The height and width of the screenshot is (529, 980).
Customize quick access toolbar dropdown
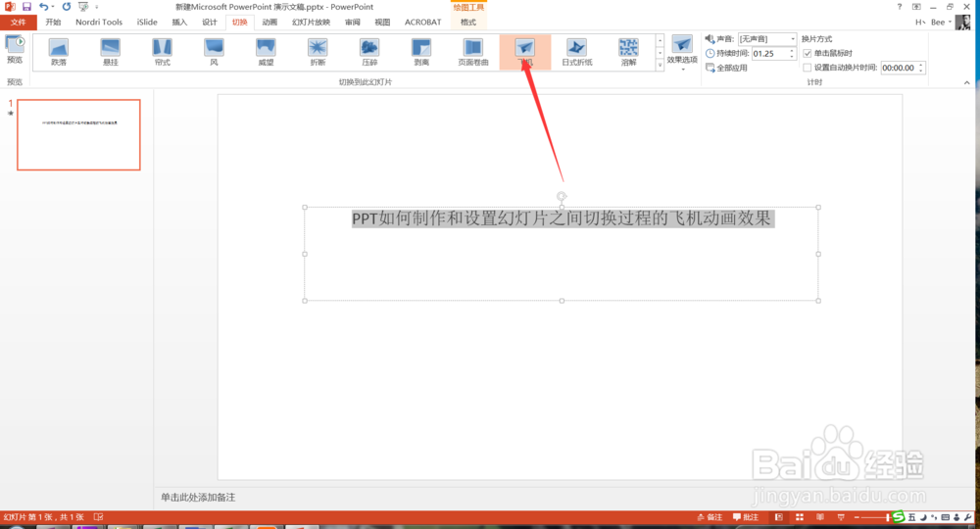coord(97,6)
